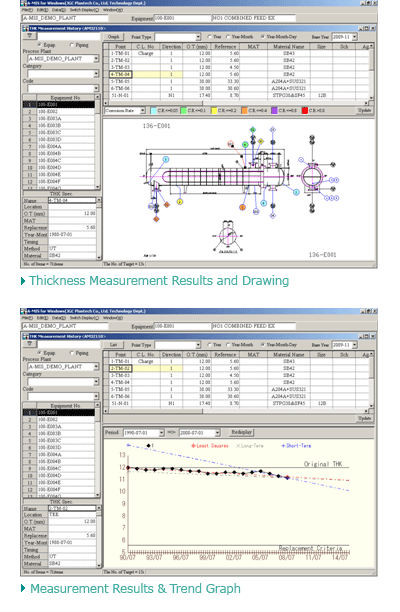The image size is (400, 612).
Task: Select the red octagon marker on the exchanger drawing
Action: click(x=230, y=144)
